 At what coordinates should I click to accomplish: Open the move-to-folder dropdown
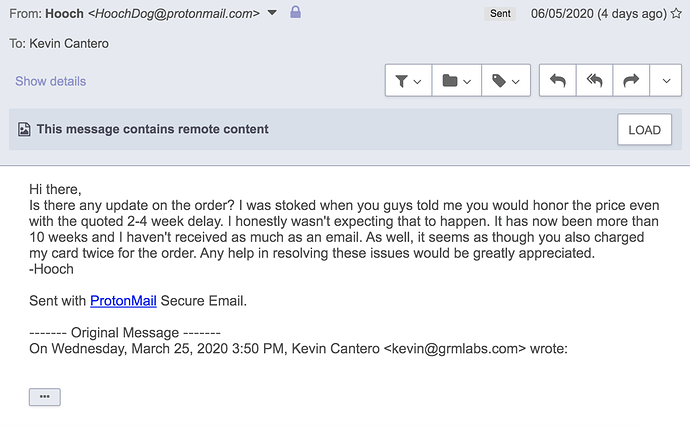(455, 81)
